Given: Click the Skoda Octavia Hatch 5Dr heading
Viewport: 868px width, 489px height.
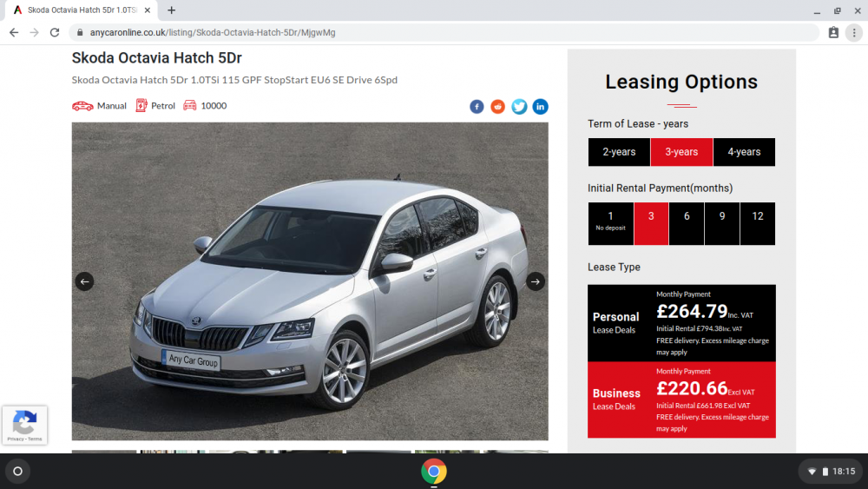Looking at the screenshot, I should click(x=156, y=57).
